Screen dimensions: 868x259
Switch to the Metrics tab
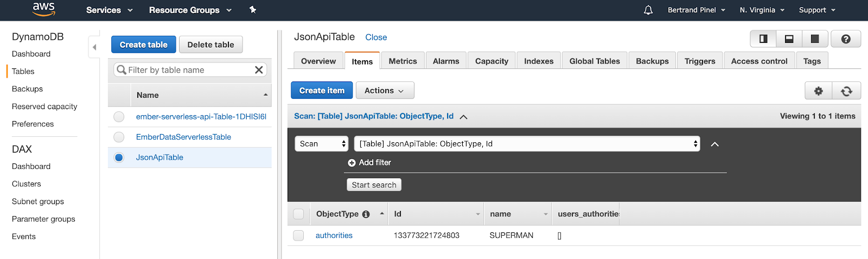point(403,61)
